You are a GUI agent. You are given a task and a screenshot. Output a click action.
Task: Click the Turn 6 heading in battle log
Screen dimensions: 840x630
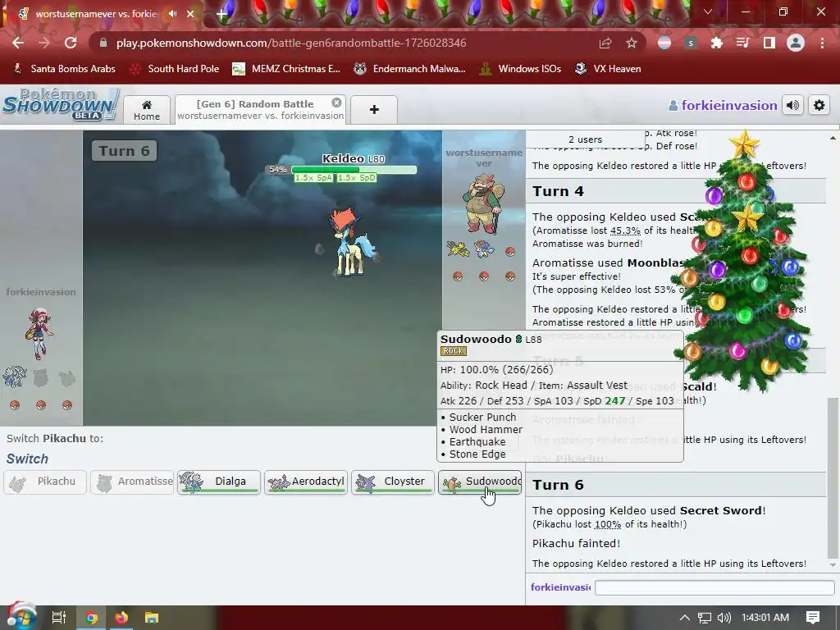(x=558, y=485)
